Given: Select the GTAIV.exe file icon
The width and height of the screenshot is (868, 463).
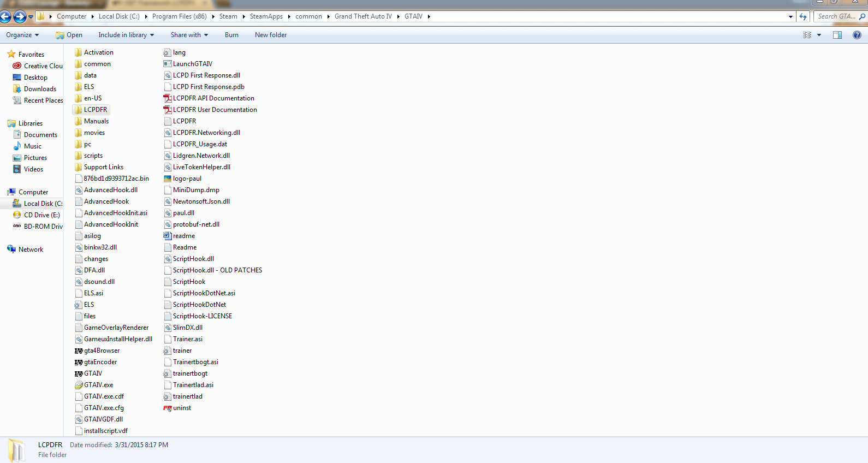Looking at the screenshot, I should 79,385.
